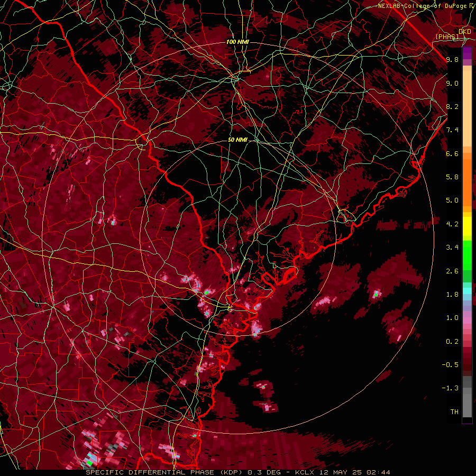
Task: Click the 50 NMI range ring label
Action: [x=237, y=140]
